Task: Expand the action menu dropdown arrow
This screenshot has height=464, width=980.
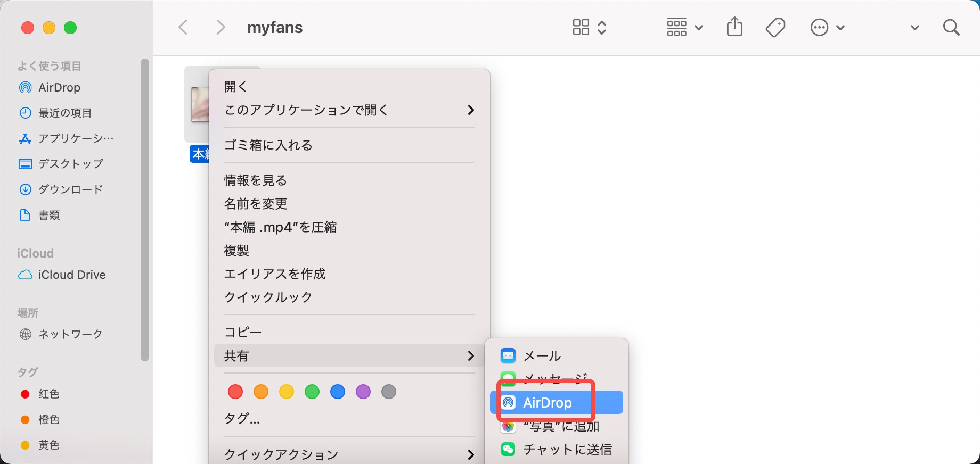Action: 840,28
